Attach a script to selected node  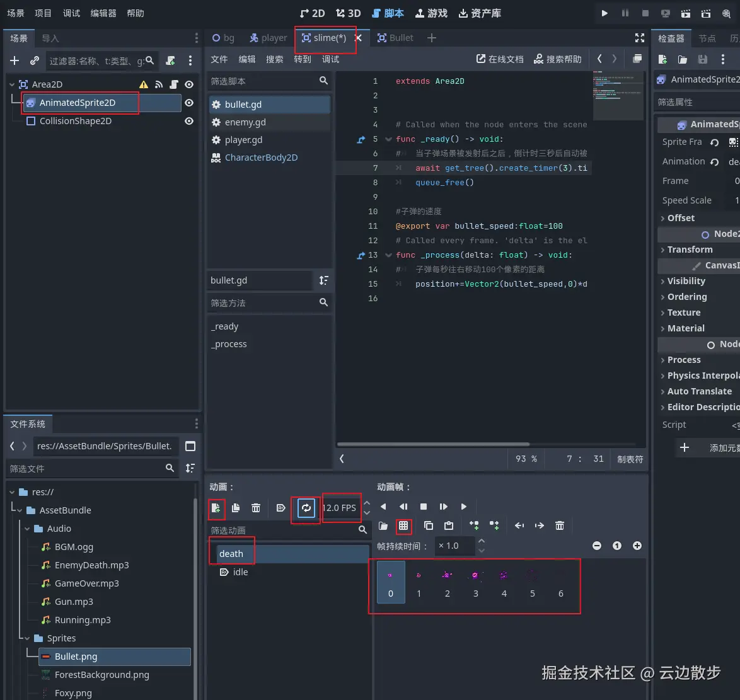pyautogui.click(x=170, y=60)
